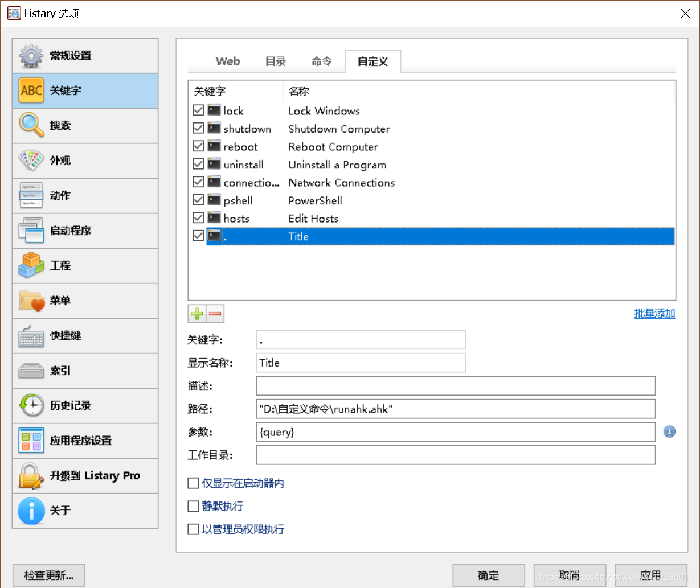700x588 pixels.
Task: Close the Listary 选项 window
Action: [x=686, y=14]
